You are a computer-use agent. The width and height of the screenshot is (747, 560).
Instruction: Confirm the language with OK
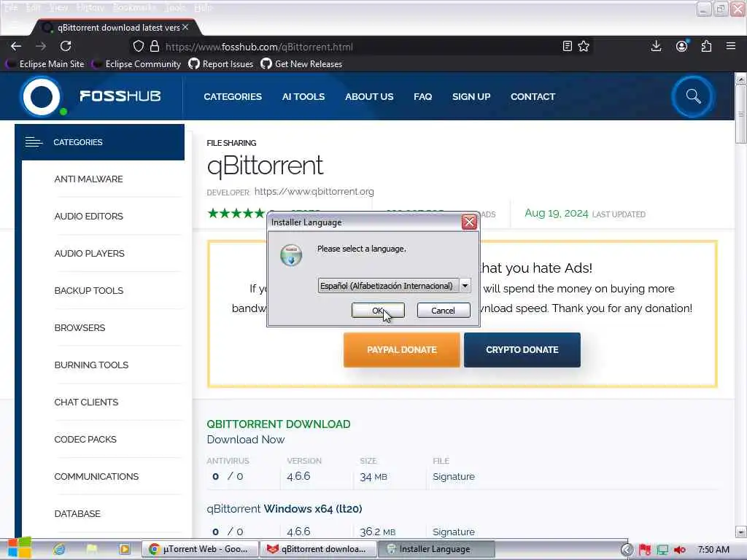pos(378,310)
